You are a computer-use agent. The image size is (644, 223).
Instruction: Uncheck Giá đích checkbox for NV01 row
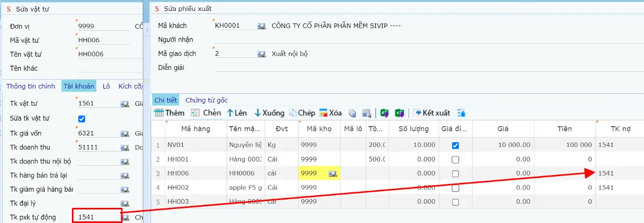(x=455, y=145)
